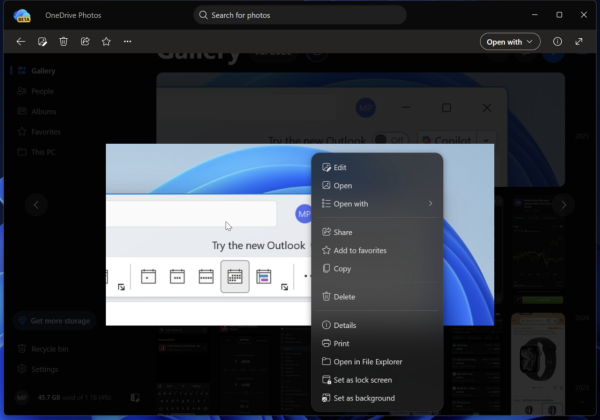The width and height of the screenshot is (600, 420).
Task: Mark photo as favorite with star icon
Action: tap(106, 41)
